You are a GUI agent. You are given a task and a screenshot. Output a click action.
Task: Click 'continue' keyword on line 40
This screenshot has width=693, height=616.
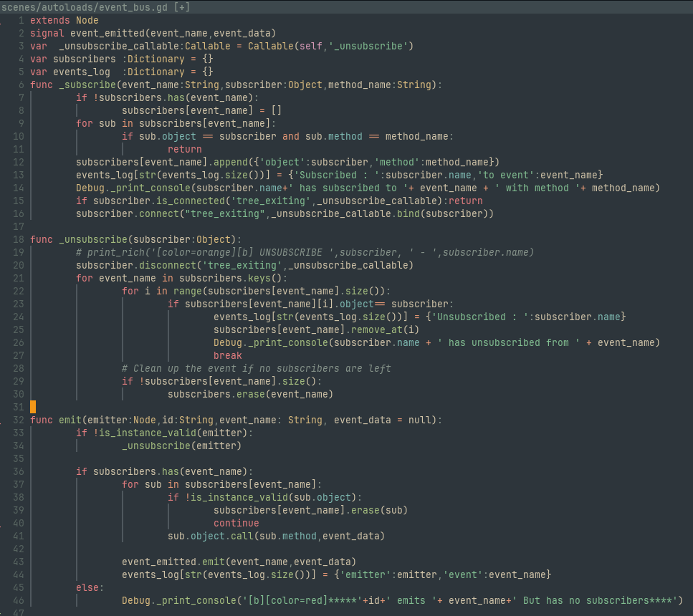click(x=236, y=523)
